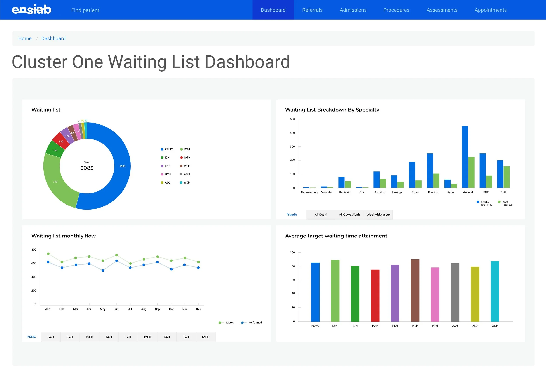Click the ensiab logo

[x=31, y=10]
